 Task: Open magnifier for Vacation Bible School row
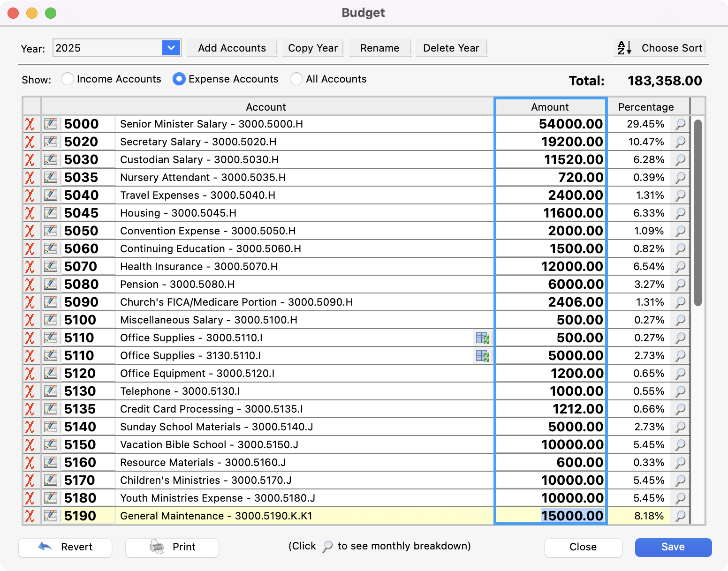pos(680,445)
